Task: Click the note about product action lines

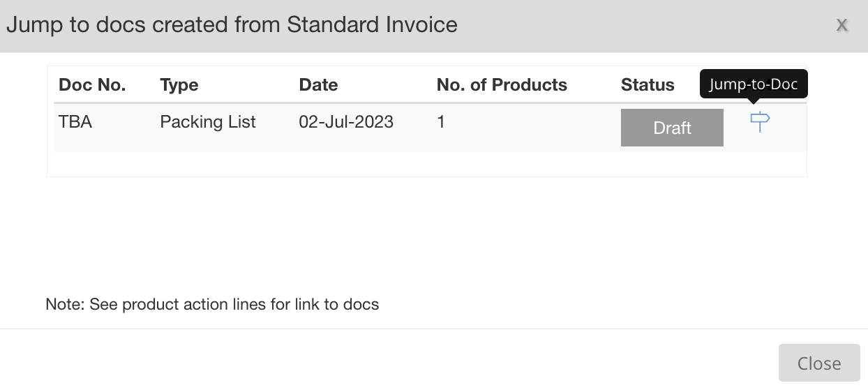Action: click(212, 304)
